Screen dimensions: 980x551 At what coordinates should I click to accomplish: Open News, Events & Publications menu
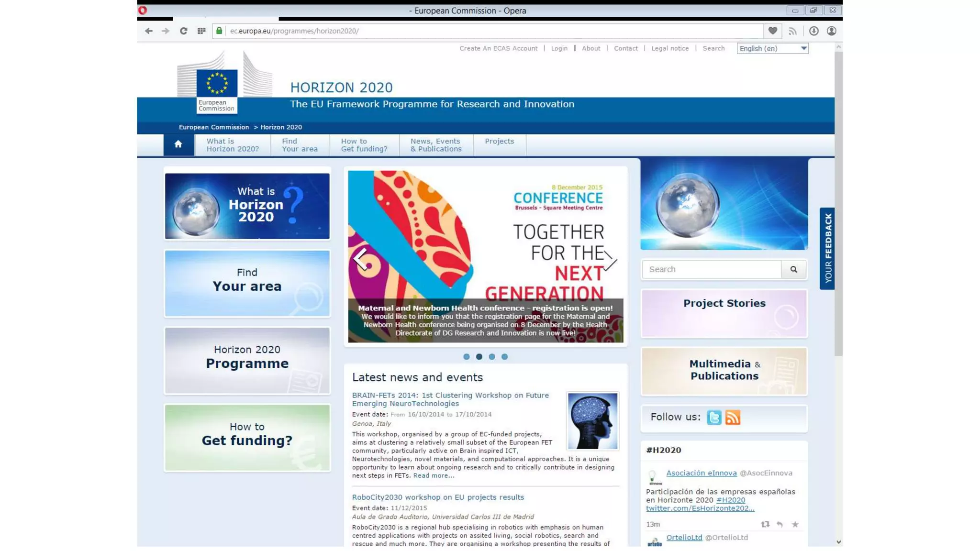tap(436, 145)
